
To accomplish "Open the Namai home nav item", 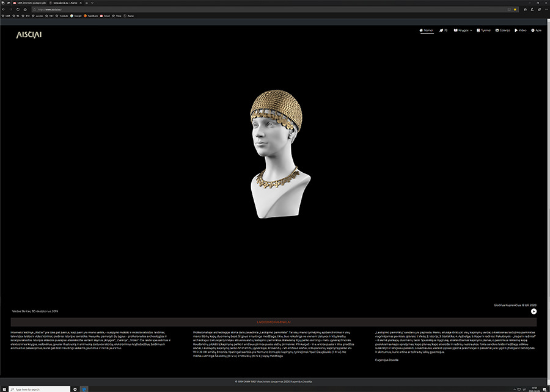I will click(426, 30).
